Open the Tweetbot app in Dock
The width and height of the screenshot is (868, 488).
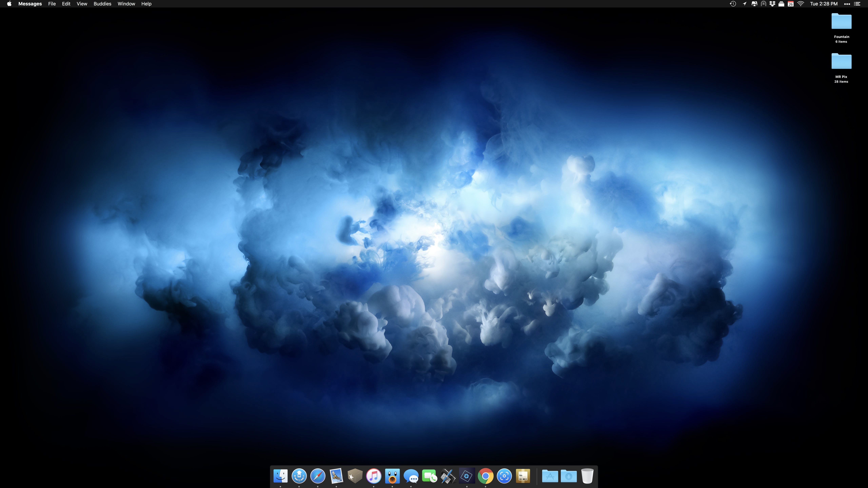(392, 476)
